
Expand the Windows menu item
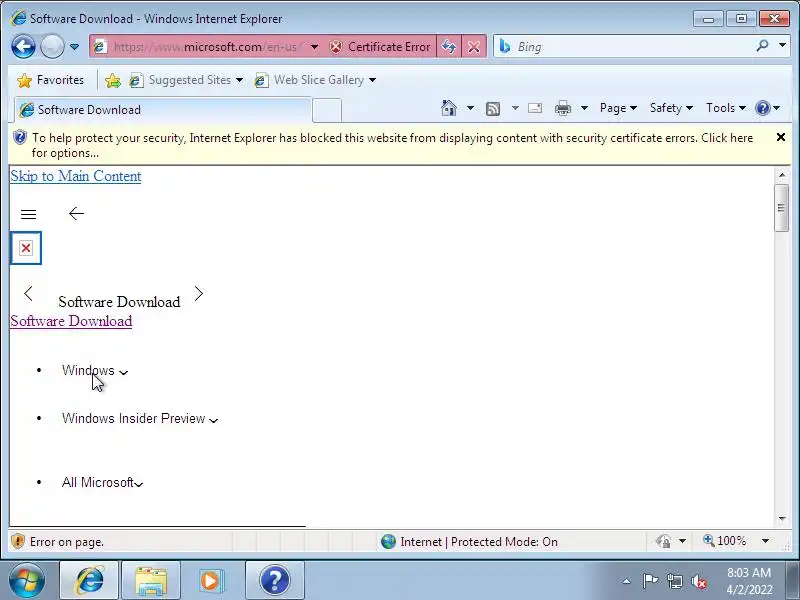(95, 371)
